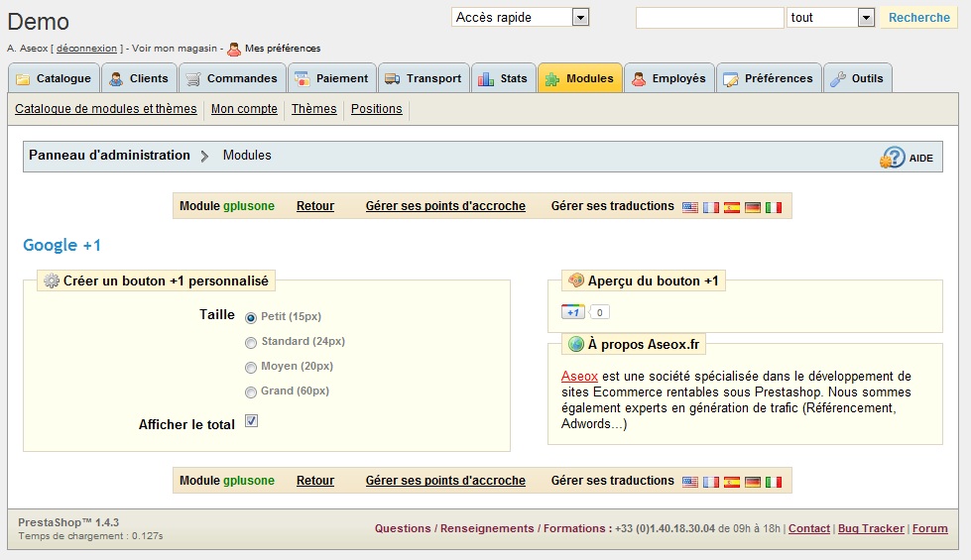Click the Italian flag in bottom translation bar

click(x=774, y=482)
